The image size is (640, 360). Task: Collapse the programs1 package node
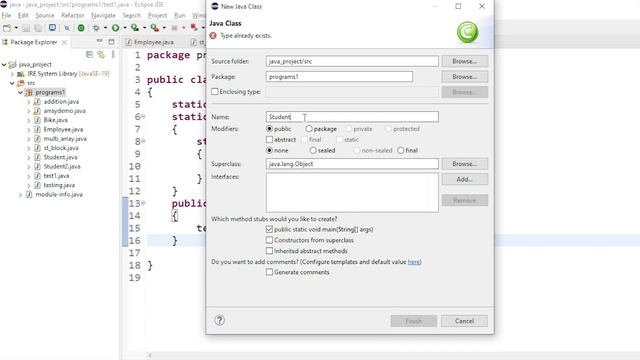20,92
